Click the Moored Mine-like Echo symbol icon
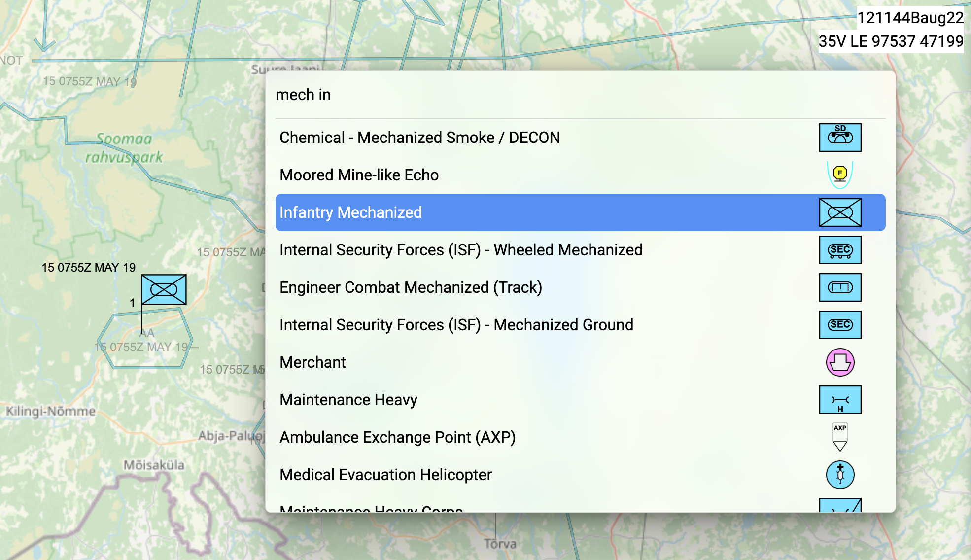Viewport: 971px width, 560px height. (840, 175)
